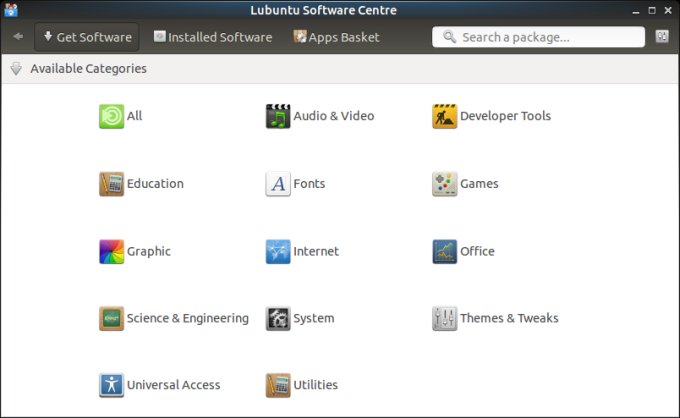Image resolution: width=680 pixels, height=418 pixels.
Task: Click the magnifier icon in the search field
Action: point(449,37)
